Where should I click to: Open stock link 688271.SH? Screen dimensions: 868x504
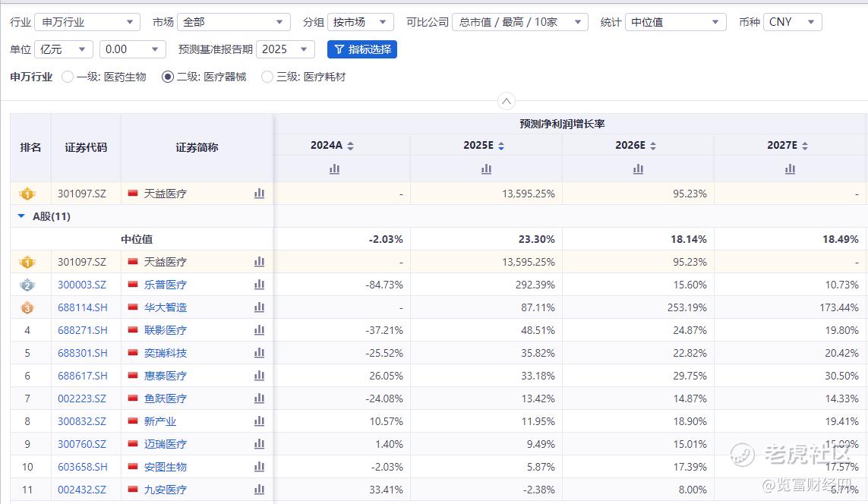click(x=83, y=330)
